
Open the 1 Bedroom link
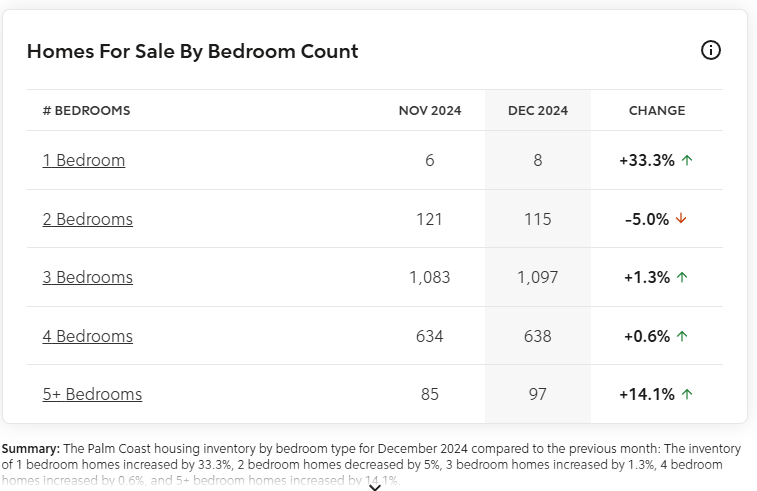(84, 160)
